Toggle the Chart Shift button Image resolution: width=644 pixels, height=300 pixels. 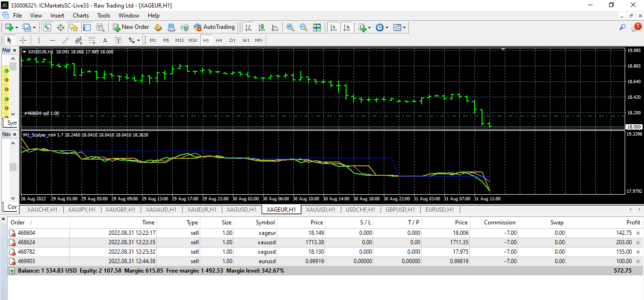(347, 27)
